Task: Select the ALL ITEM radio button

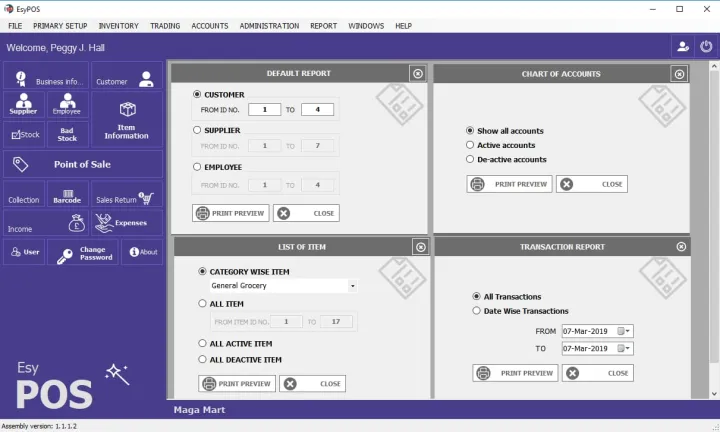Action: [x=202, y=303]
